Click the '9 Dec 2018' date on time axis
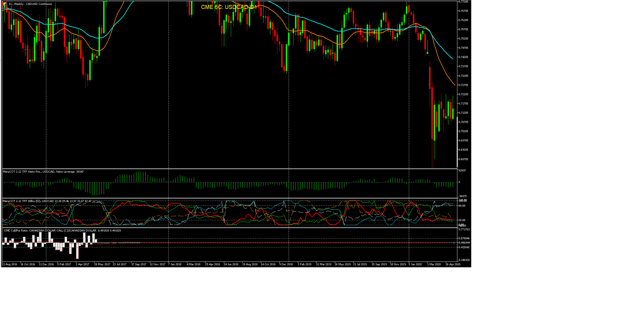 (x=286, y=264)
